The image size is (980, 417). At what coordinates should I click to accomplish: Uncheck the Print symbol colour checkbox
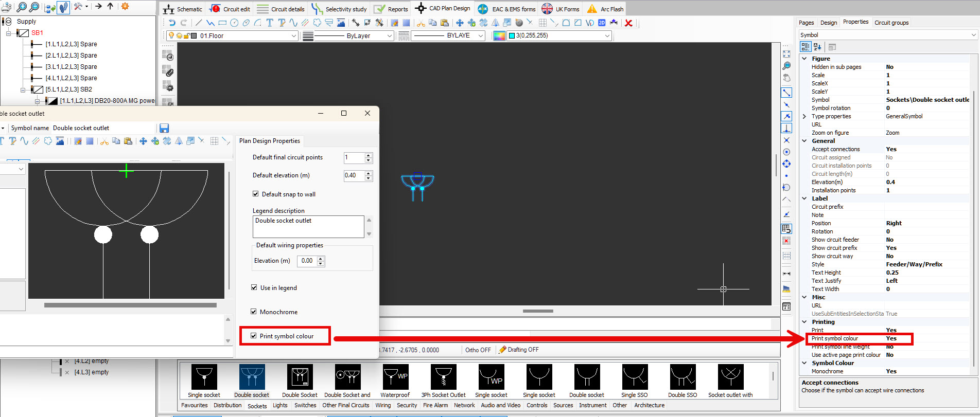click(254, 336)
